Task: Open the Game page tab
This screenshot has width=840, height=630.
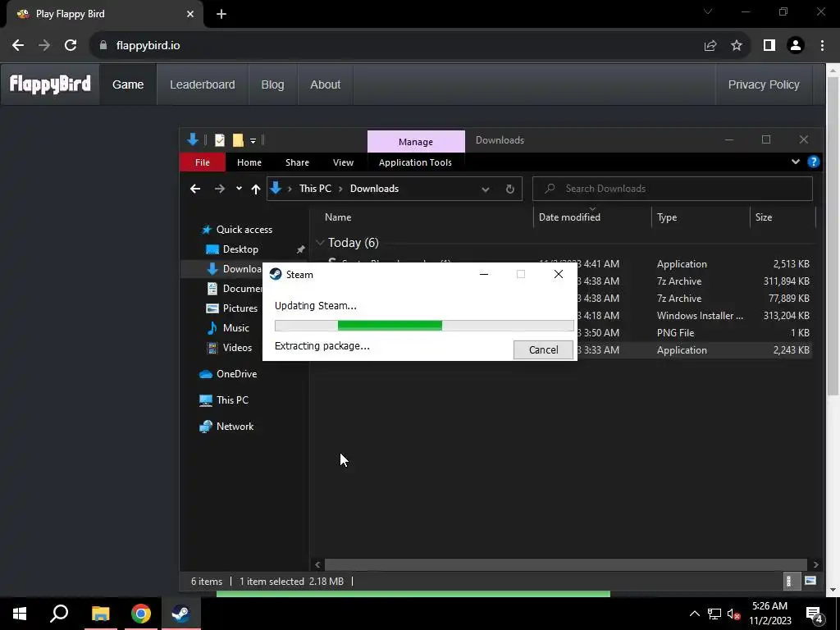Action: tap(128, 84)
